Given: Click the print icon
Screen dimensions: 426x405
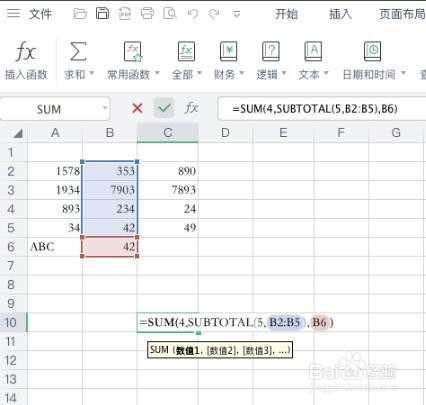Looking at the screenshot, I should coord(147,14).
